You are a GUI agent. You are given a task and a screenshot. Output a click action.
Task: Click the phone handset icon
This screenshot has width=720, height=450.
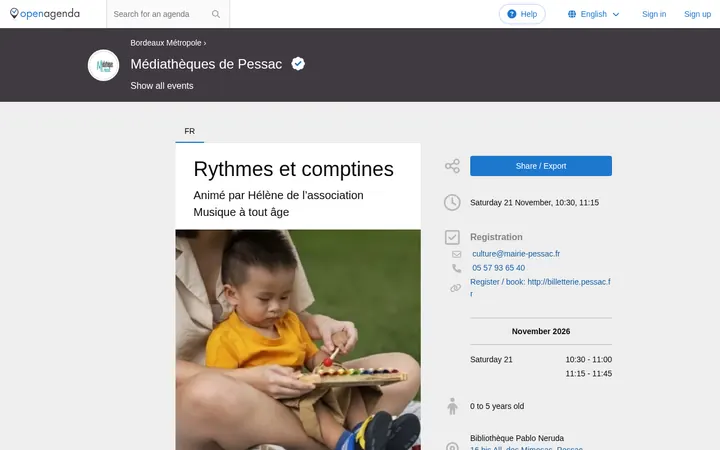pos(456,268)
